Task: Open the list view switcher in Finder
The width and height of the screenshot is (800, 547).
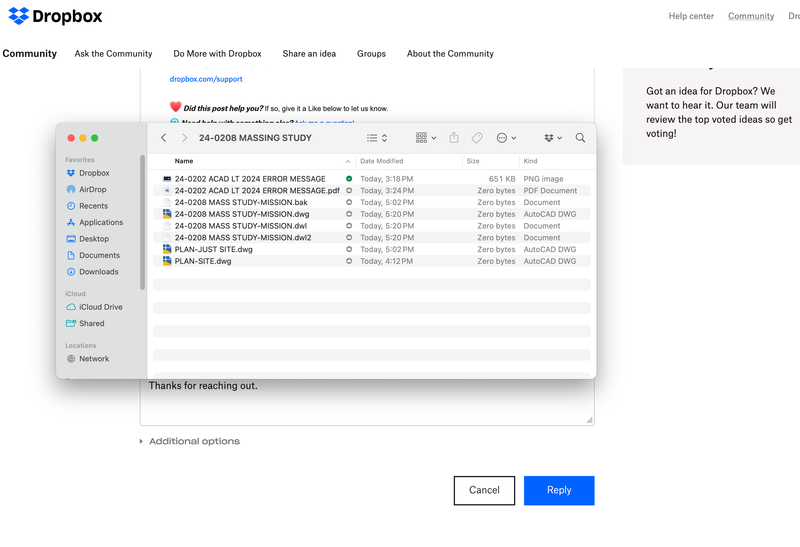Action: tap(377, 138)
